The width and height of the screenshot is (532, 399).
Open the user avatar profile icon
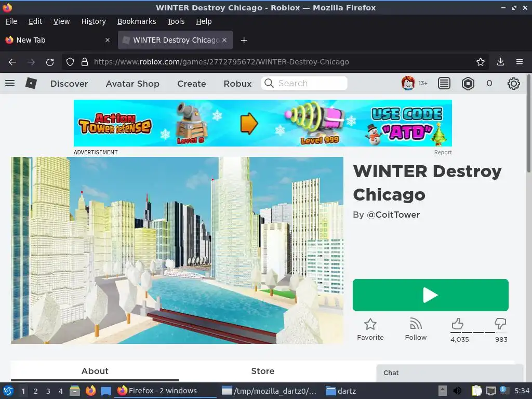pyautogui.click(x=408, y=83)
